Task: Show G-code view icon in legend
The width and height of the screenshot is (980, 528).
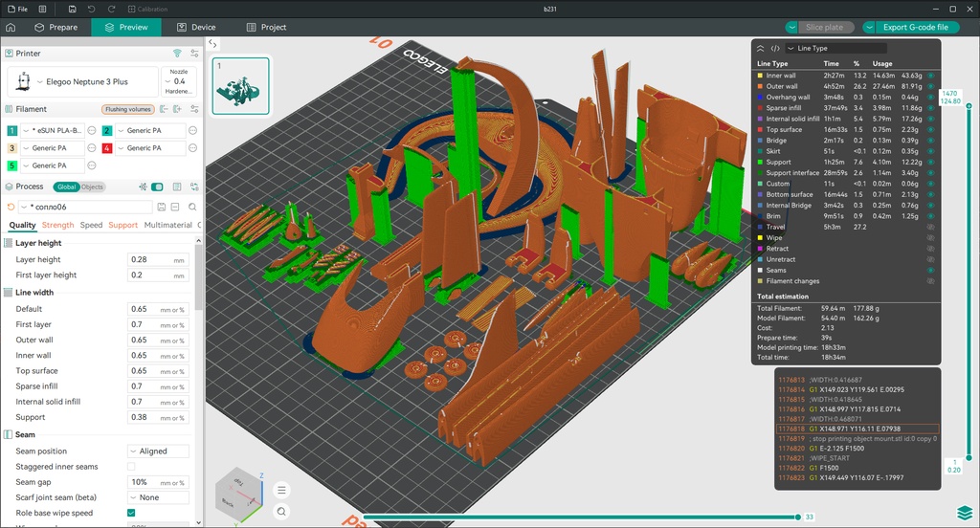Action: coord(775,48)
